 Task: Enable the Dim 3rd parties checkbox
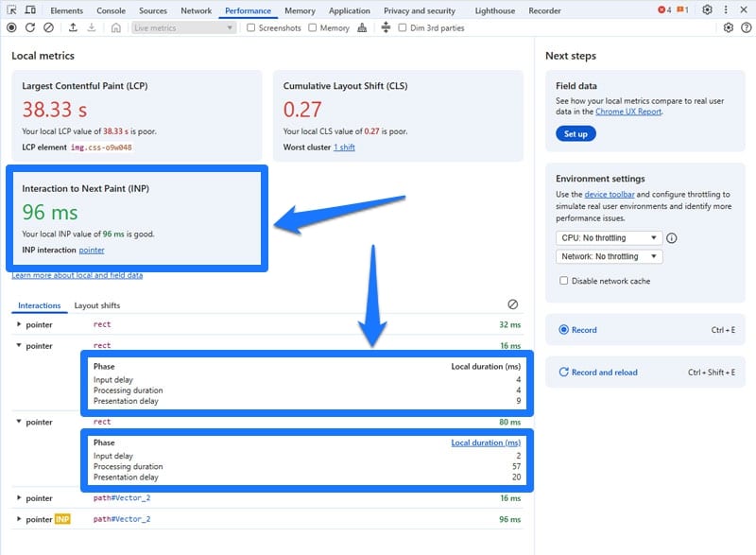[403, 28]
